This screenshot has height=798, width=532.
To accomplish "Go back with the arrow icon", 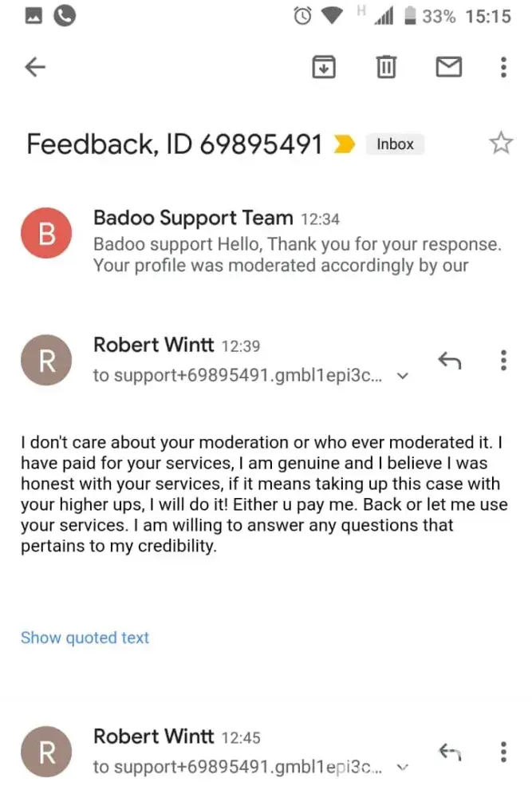I will [x=34, y=68].
